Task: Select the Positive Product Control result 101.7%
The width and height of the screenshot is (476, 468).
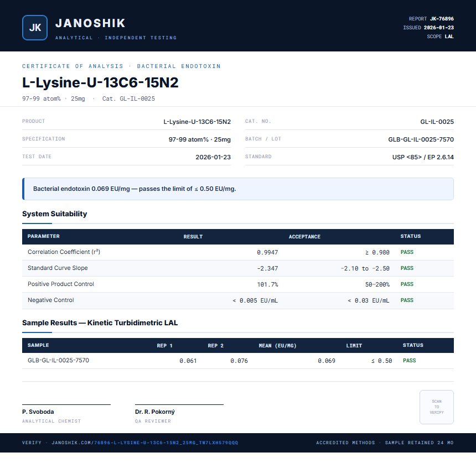Action: [x=267, y=284]
